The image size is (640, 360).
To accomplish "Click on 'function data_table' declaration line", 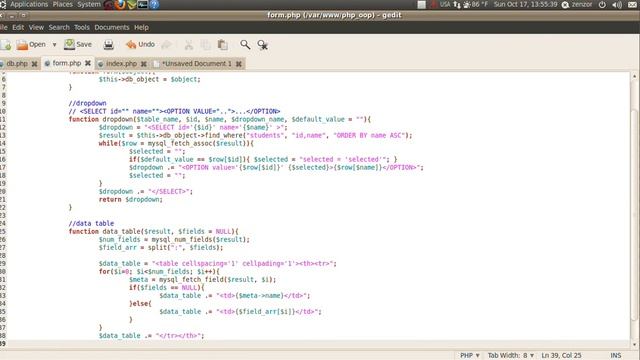I will [153, 231].
